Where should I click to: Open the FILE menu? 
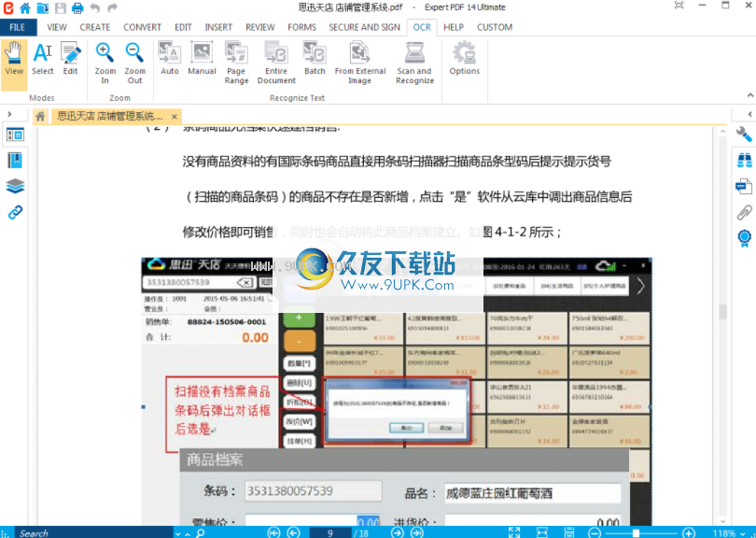18,27
